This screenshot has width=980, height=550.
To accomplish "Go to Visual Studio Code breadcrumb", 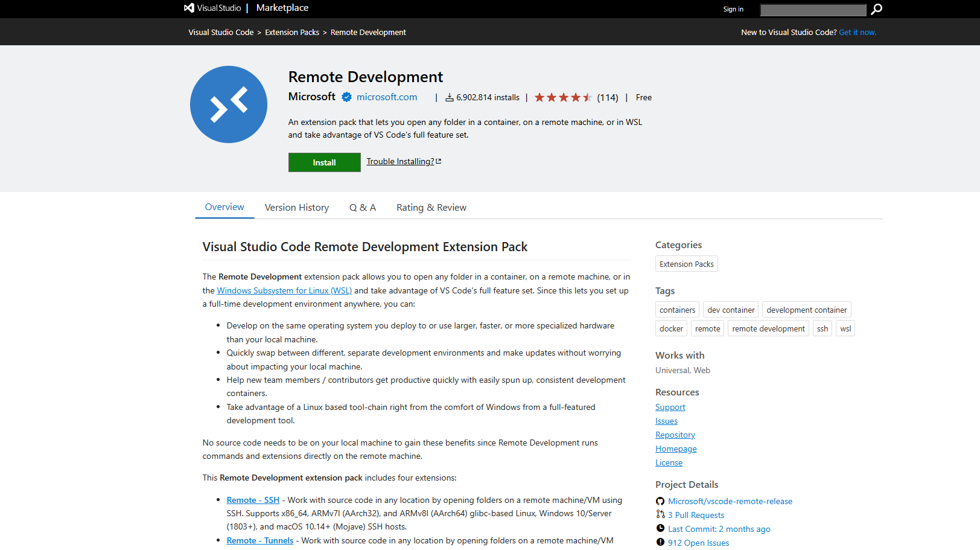I will [x=221, y=33].
